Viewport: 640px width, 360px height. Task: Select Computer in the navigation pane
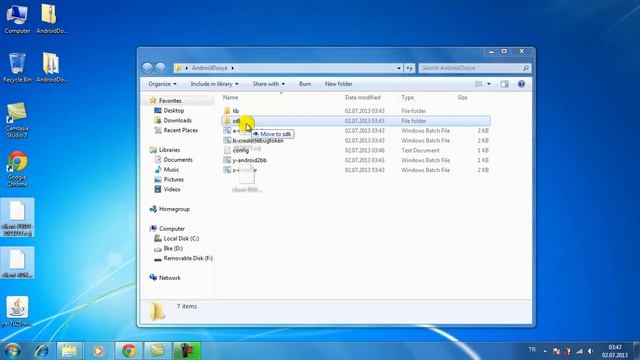coord(171,229)
